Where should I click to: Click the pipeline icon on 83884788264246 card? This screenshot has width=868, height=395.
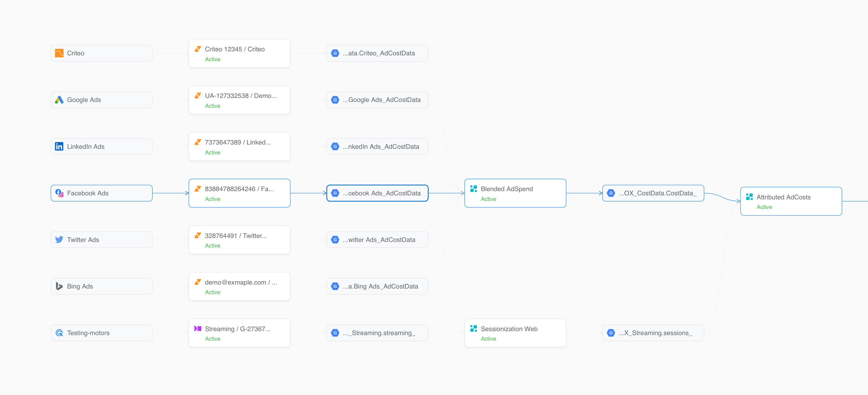click(x=198, y=188)
